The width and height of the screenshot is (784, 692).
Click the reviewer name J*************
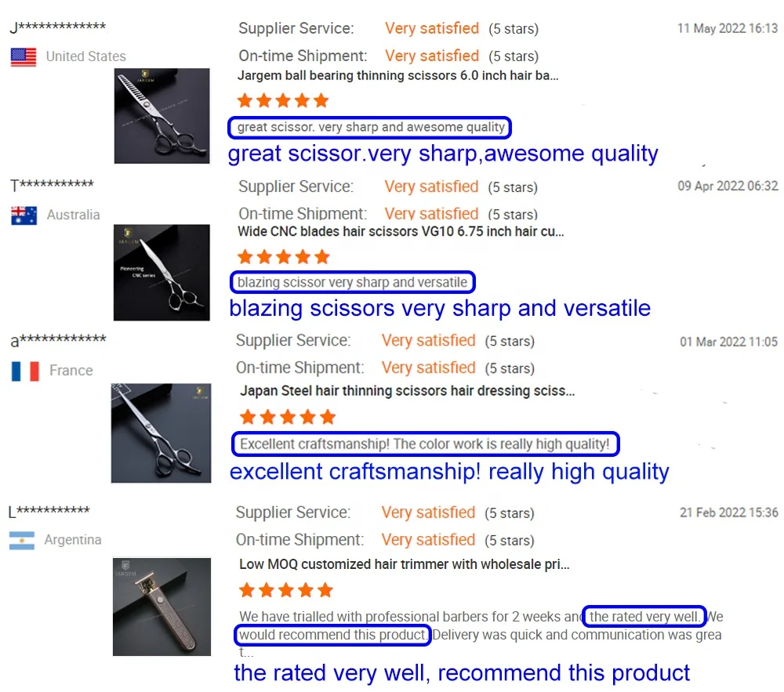58,27
